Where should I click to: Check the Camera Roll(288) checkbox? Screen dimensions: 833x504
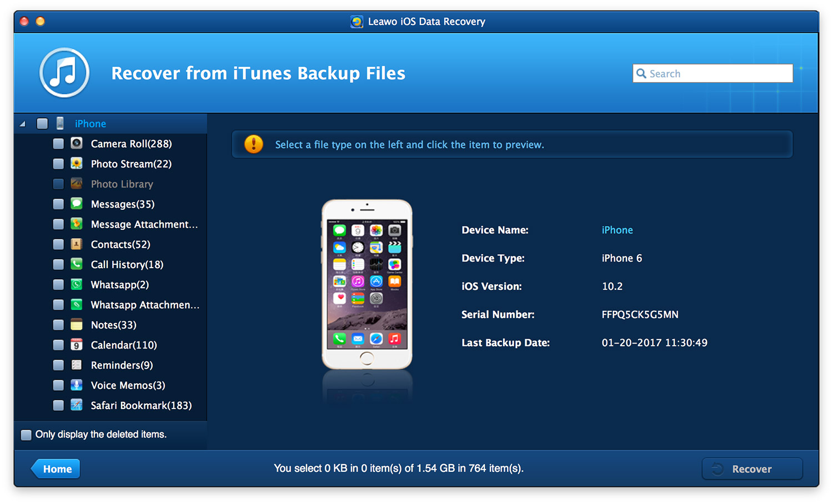point(58,144)
